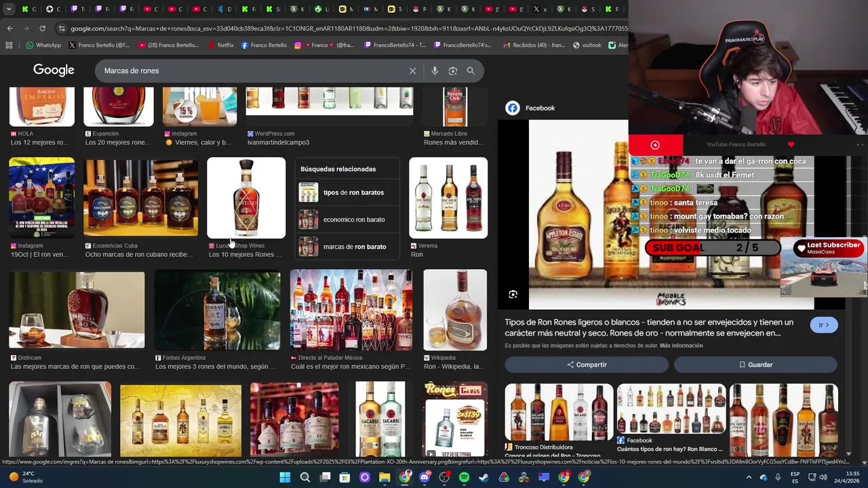Open the FrancoBertello74 - T... Twitch bookmark

[395, 45]
